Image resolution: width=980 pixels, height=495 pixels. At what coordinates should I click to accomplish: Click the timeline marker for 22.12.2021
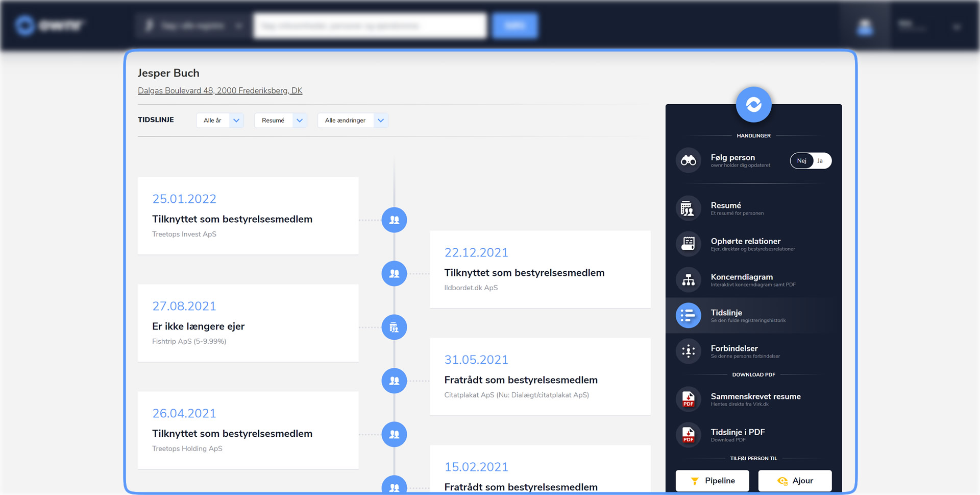(394, 274)
